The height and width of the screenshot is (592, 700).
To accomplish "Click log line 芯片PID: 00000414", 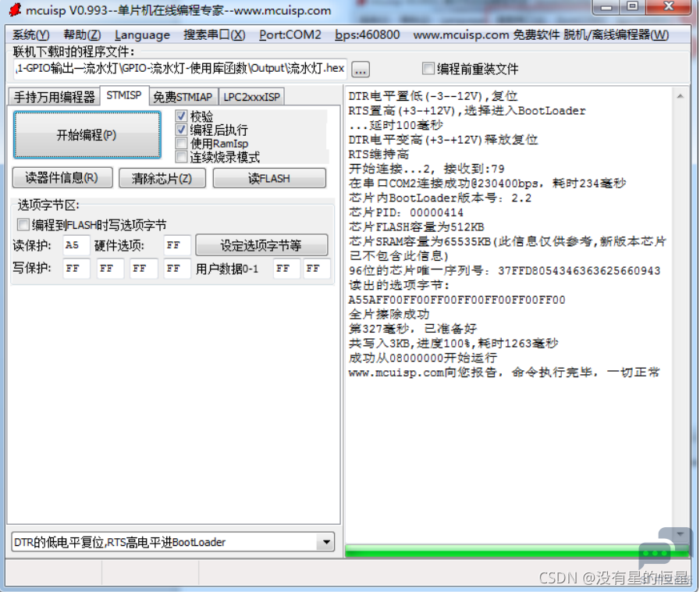I will point(405,212).
